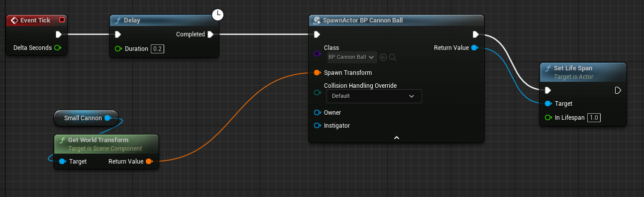Click the Delay Completed execution pin
644x197 pixels.
(x=210, y=34)
